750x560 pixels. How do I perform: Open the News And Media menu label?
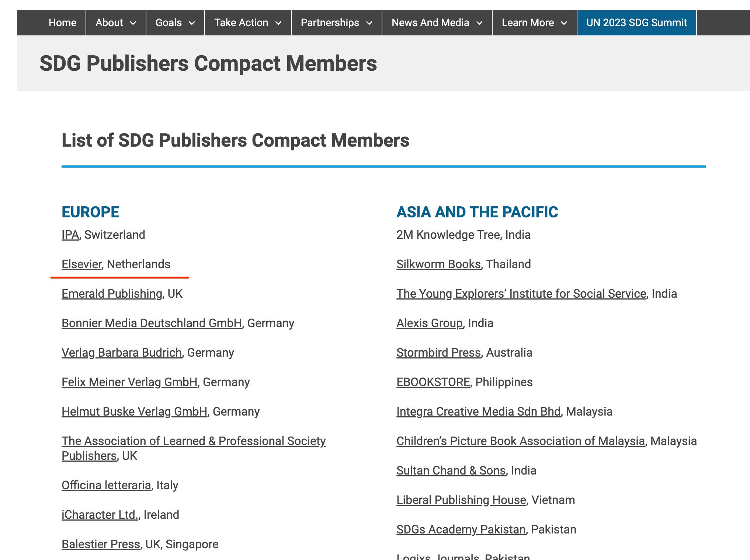[430, 23]
